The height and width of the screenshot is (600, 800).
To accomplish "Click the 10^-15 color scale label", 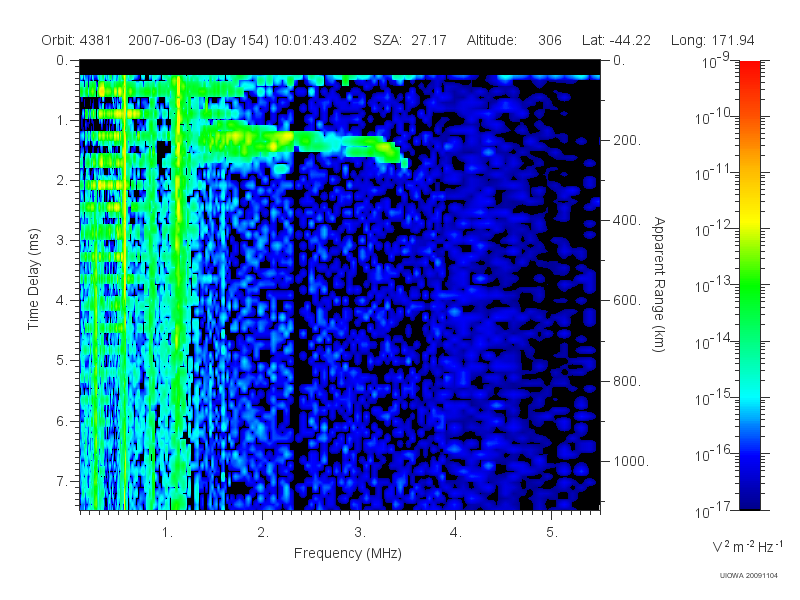I will pyautogui.click(x=713, y=397).
